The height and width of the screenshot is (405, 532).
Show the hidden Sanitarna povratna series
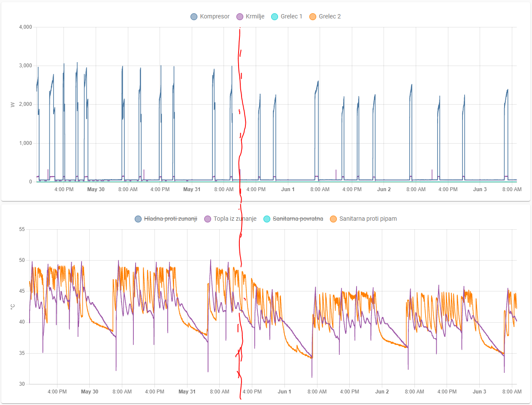[x=298, y=219]
